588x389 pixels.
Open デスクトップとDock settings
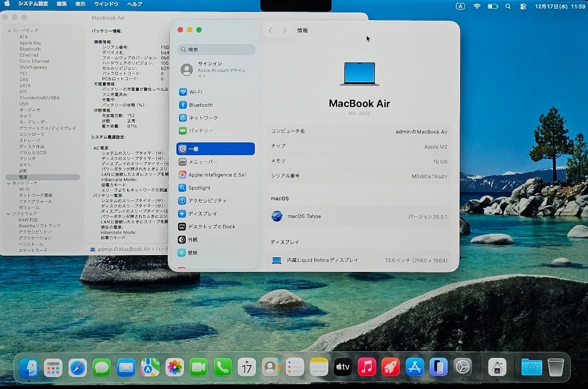pyautogui.click(x=212, y=227)
